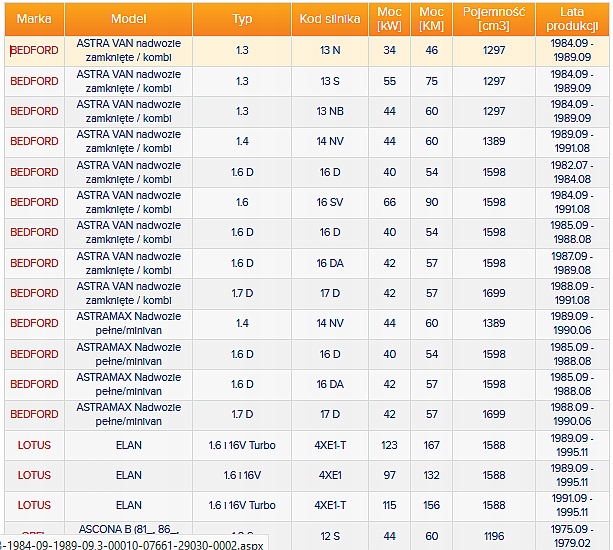Screen dimensions: 613x550
Task: Select the engine code cell 4XE1
Action: pyautogui.click(x=330, y=475)
